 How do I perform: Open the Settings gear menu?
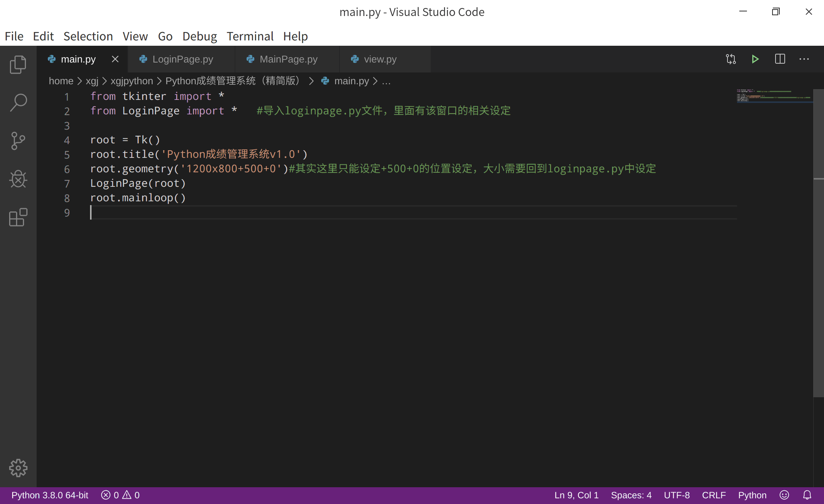tap(18, 468)
